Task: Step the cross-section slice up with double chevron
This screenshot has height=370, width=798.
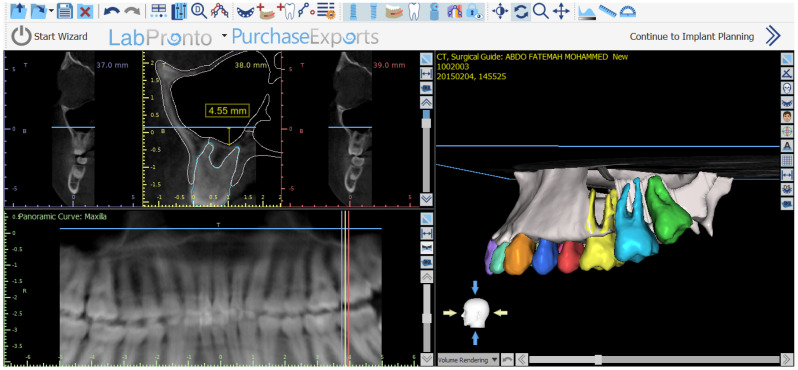Action: pyautogui.click(x=426, y=102)
